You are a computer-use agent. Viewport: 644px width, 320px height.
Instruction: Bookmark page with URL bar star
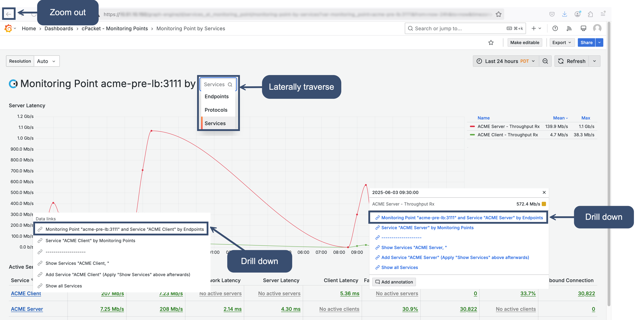tap(499, 14)
